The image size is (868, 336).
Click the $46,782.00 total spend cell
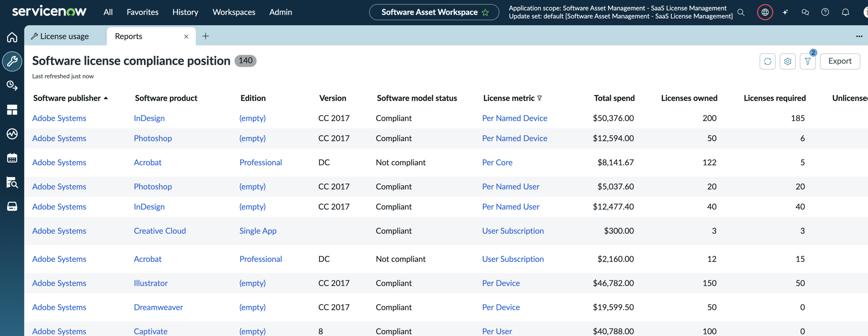(x=613, y=283)
